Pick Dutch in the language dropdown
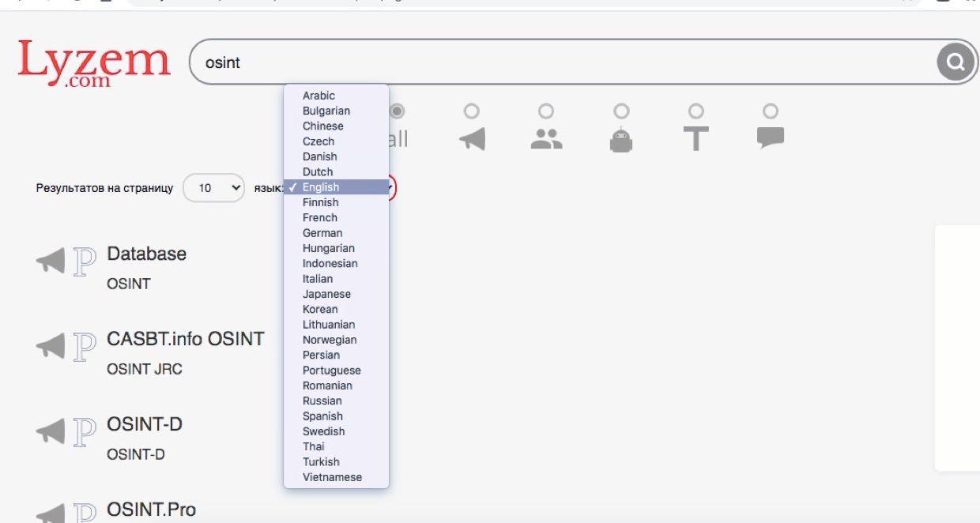This screenshot has width=980, height=523. (x=336, y=172)
